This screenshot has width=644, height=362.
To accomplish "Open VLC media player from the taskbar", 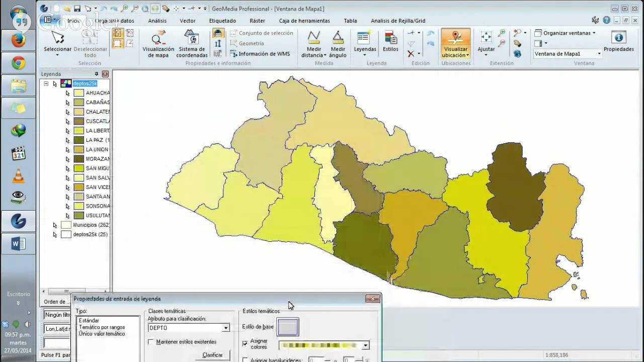I will pos(19,175).
